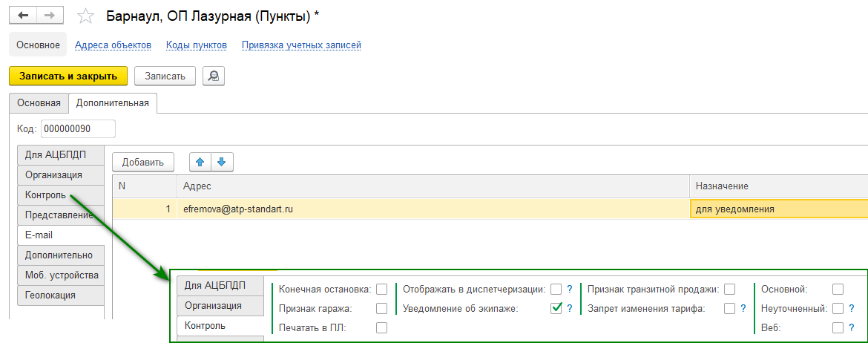Image resolution: width=868 pixels, height=343 pixels.
Task: Select the Моб. устройства side tab
Action: (x=61, y=275)
